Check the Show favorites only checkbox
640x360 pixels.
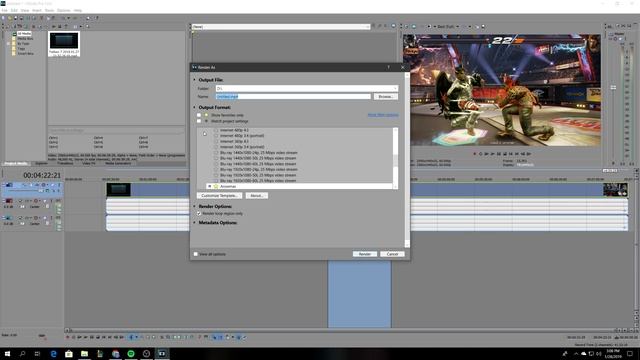pos(199,115)
